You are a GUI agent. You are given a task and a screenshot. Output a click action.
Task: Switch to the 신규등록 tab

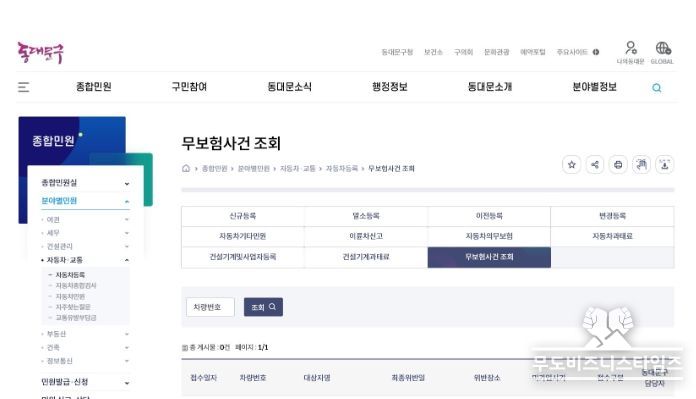click(243, 216)
